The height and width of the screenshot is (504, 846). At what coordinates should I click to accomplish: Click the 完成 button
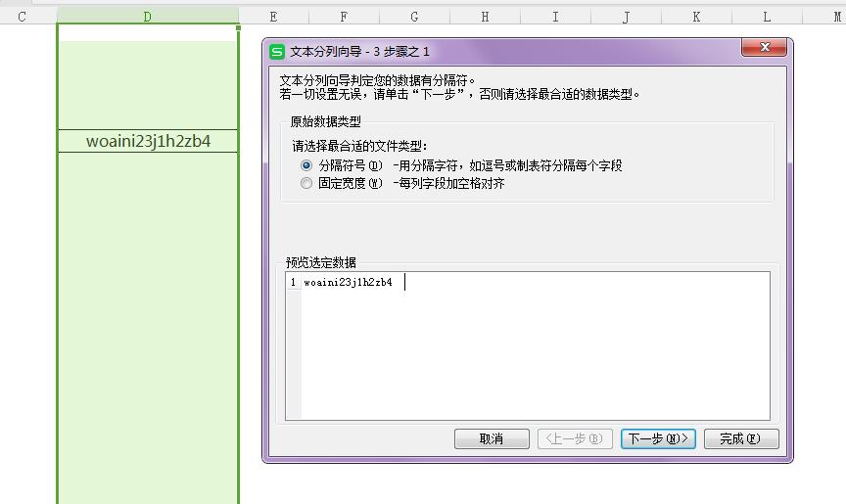click(741, 438)
